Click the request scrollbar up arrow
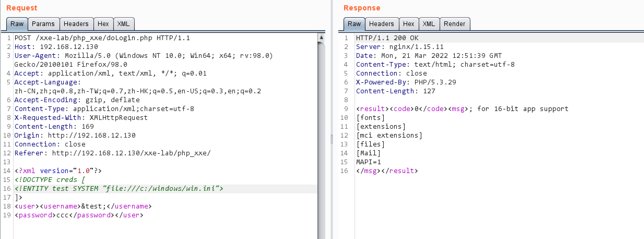The height and width of the screenshot is (239, 644). tap(321, 38)
